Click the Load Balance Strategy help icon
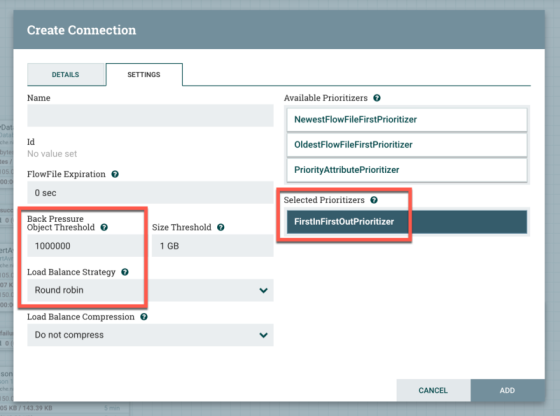 [x=125, y=272]
